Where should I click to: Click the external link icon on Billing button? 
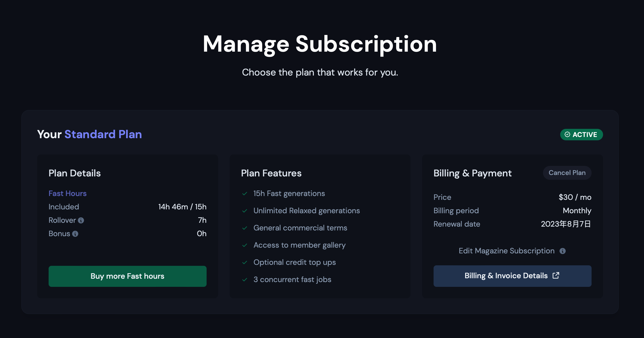coord(556,276)
